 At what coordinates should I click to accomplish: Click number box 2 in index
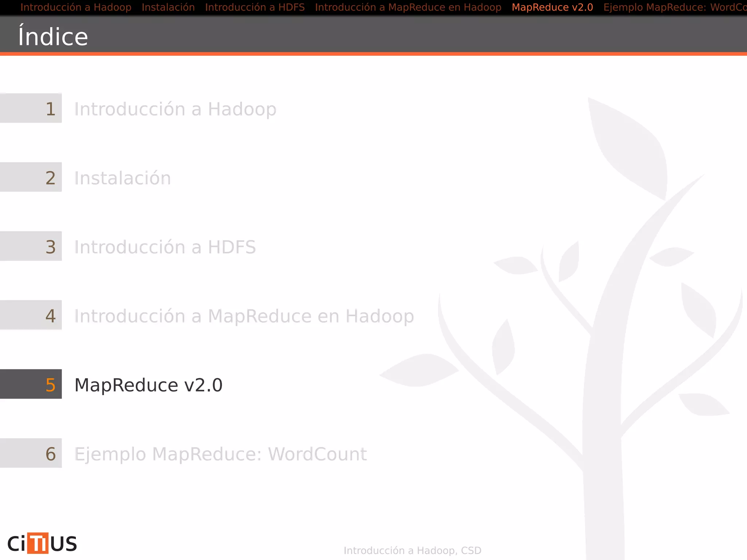tap(31, 177)
